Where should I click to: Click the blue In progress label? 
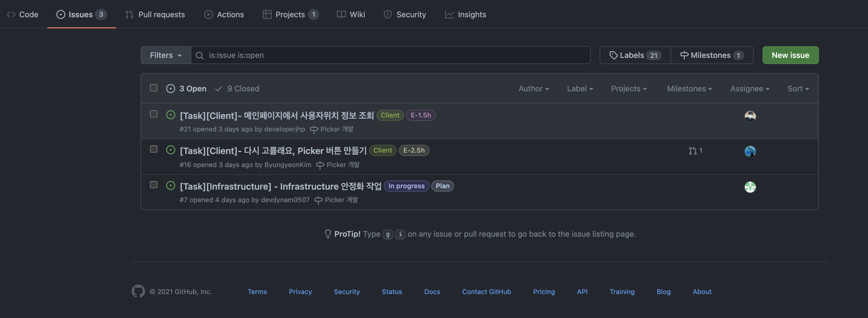pos(406,186)
